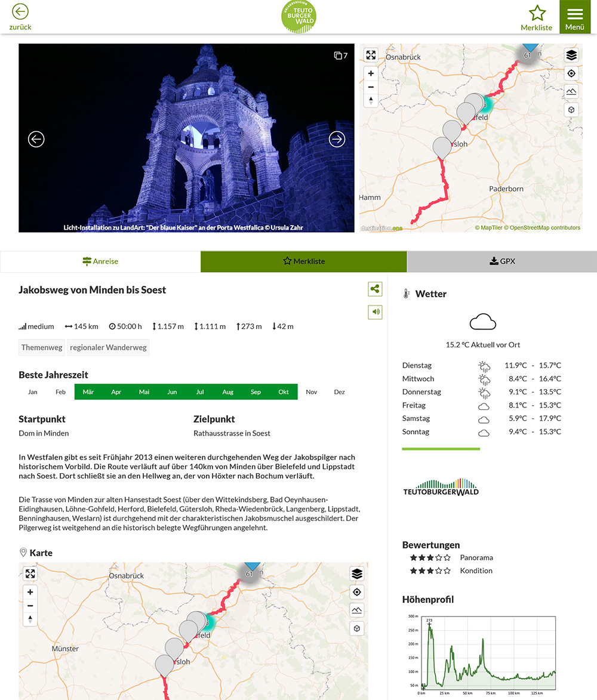Toggle audio read-aloud speaker button
This screenshot has width=597, height=700.
coord(375,312)
